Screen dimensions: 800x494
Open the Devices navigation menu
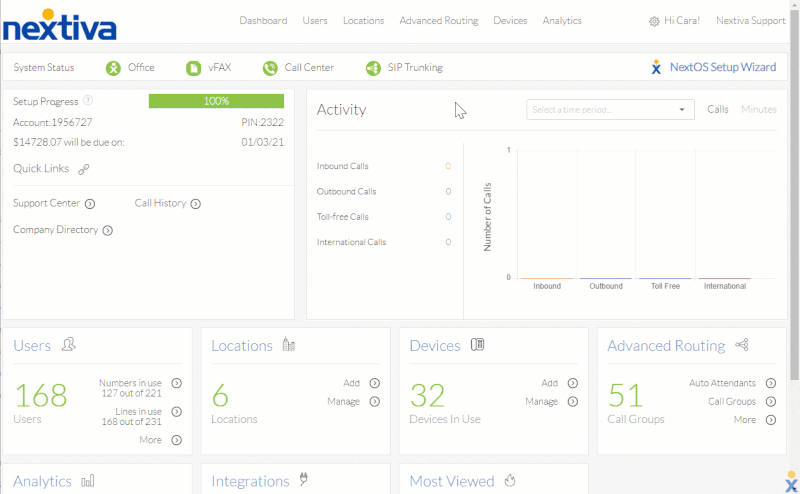click(x=510, y=21)
